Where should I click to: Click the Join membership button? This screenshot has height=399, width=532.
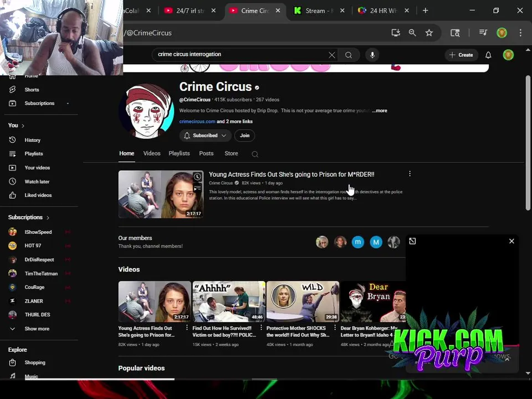point(244,136)
